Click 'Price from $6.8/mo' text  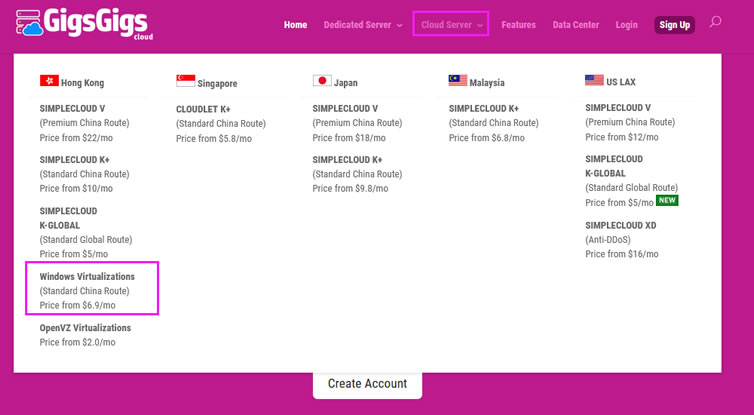pyautogui.click(x=487, y=138)
